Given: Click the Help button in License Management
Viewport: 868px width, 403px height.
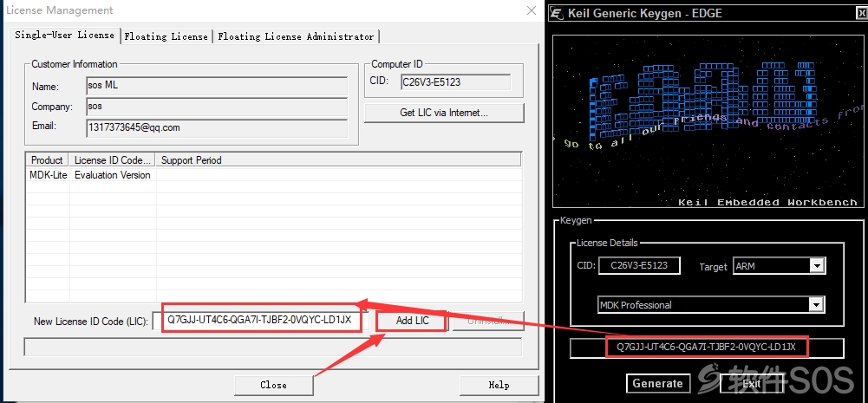Looking at the screenshot, I should tap(499, 385).
